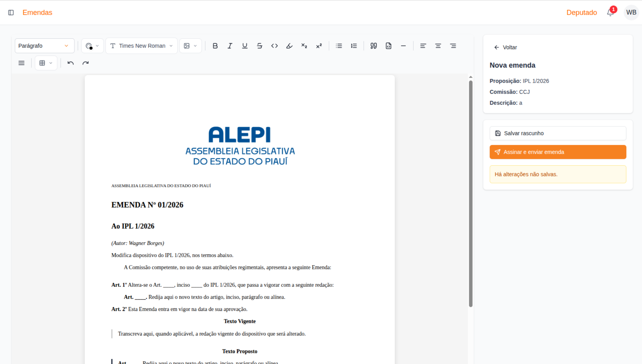Click the Deputado role label
This screenshot has height=364, width=642.
(x=581, y=12)
